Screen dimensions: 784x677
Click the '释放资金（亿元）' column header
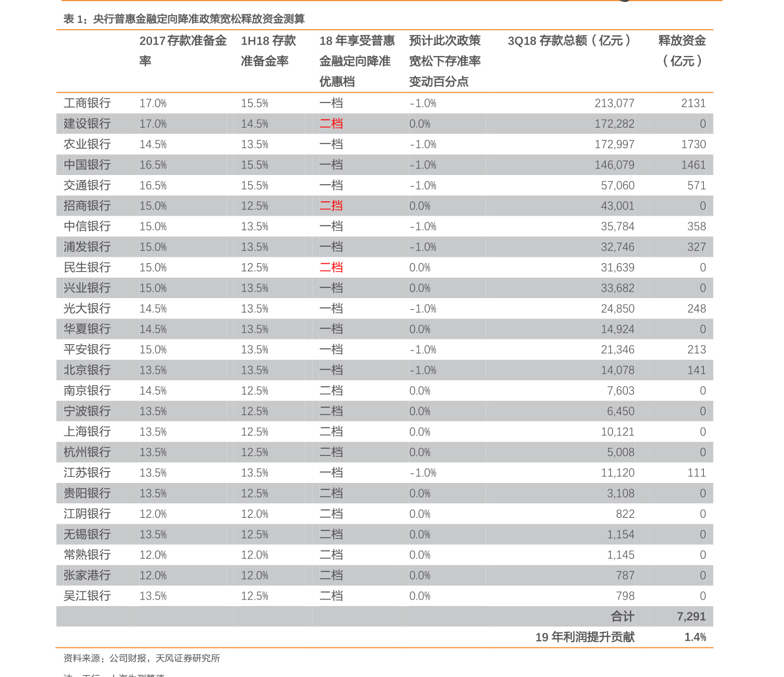[x=682, y=51]
